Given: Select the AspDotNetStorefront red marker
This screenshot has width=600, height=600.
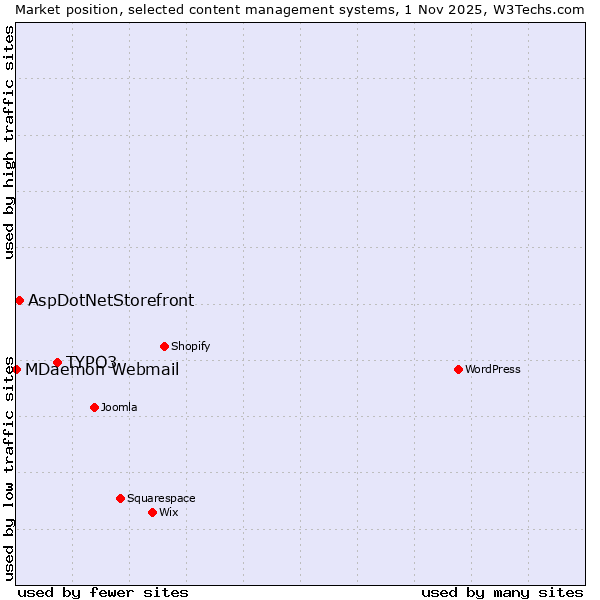Looking at the screenshot, I should coord(19,300).
